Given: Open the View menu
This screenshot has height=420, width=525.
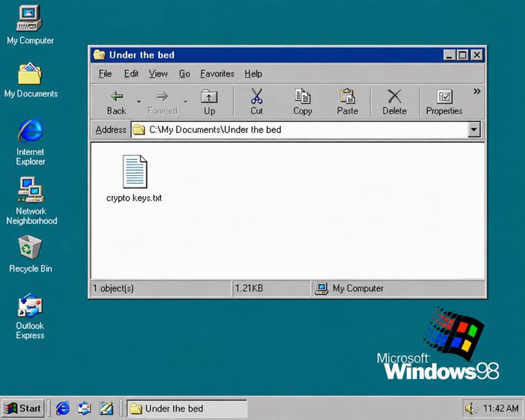Looking at the screenshot, I should tap(158, 73).
